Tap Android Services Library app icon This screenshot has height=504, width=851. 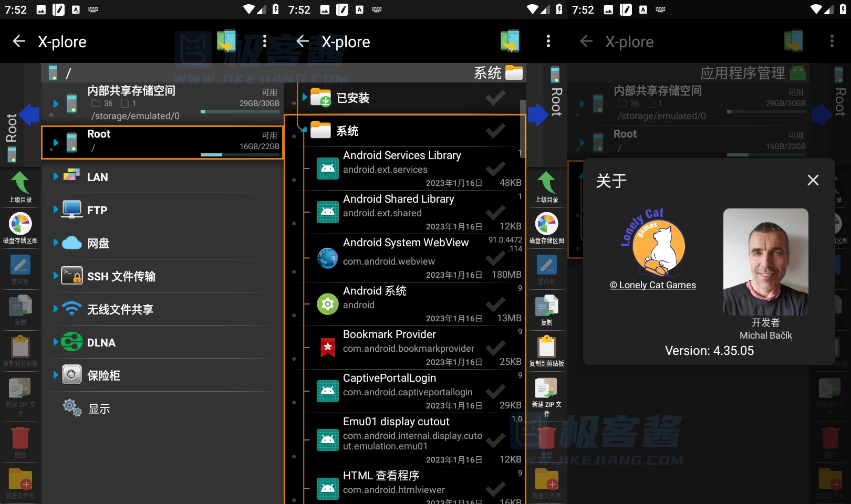(328, 169)
